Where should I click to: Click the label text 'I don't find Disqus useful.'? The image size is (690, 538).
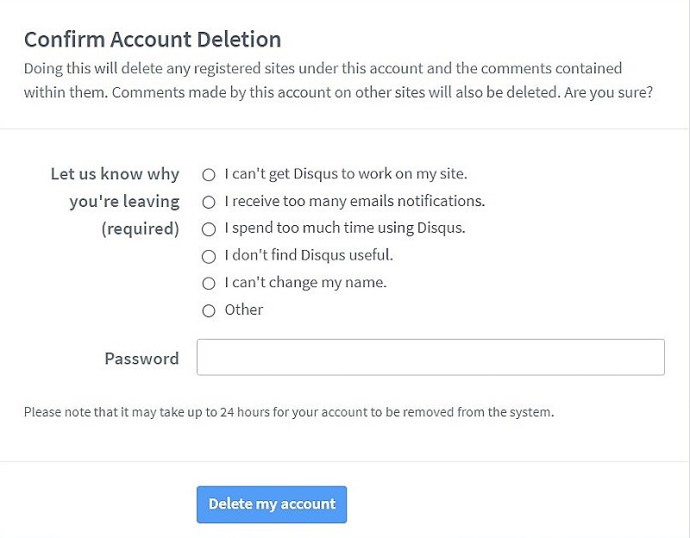click(x=308, y=255)
